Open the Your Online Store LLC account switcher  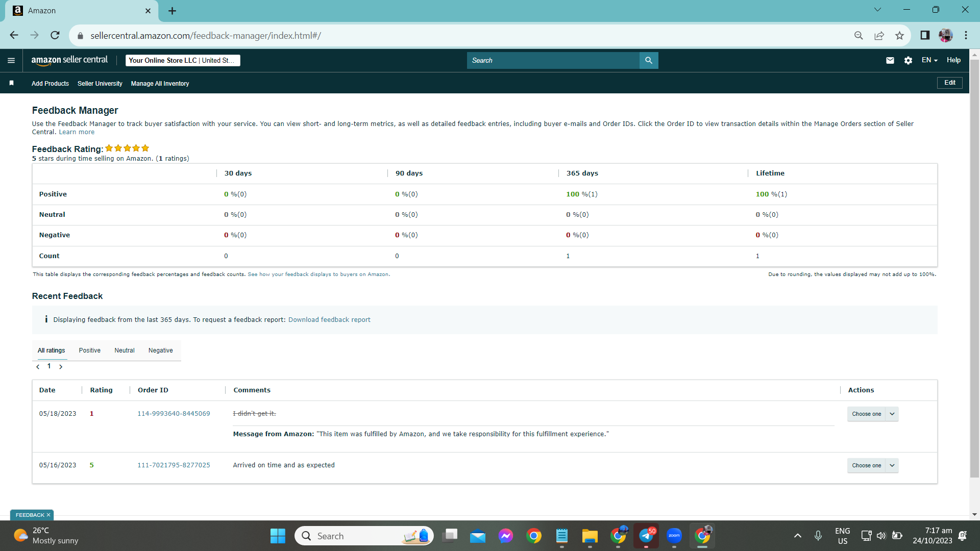(x=183, y=60)
